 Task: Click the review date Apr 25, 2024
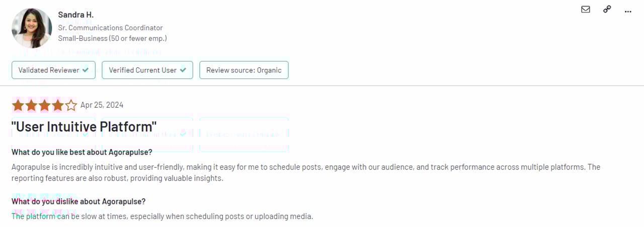(102, 105)
